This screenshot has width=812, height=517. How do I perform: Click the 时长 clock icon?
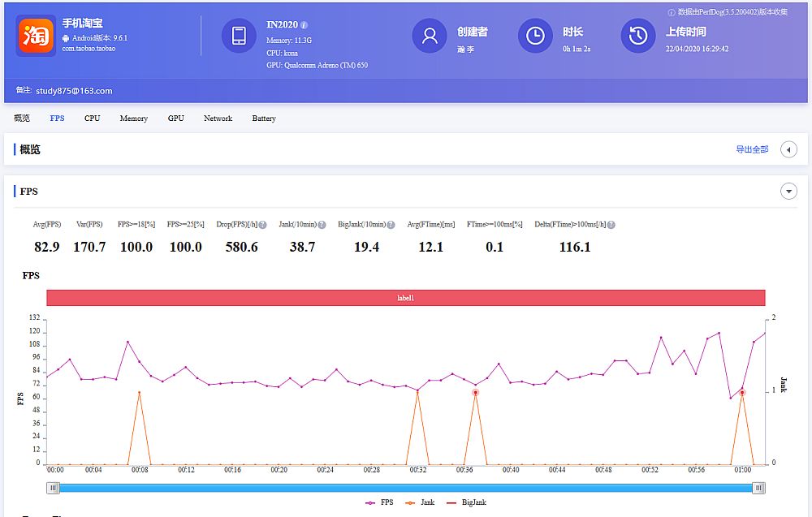[535, 36]
